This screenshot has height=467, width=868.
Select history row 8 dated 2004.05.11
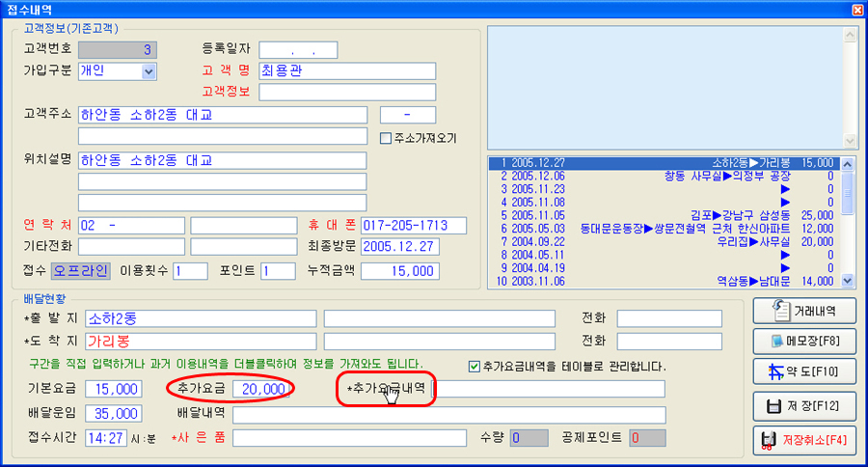pos(665,256)
